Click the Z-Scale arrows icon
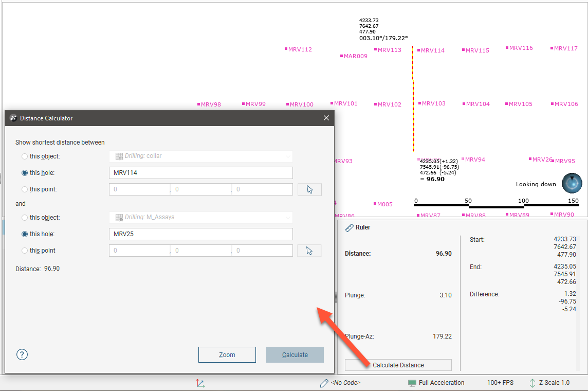Image resolution: width=588 pixels, height=391 pixels. (532, 383)
